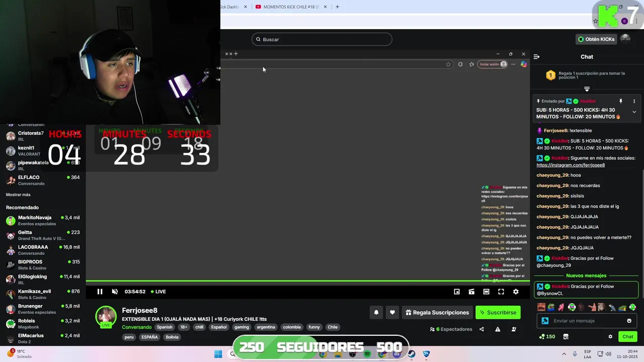Open Ferrjosee8 channel avatar

[x=106, y=316]
